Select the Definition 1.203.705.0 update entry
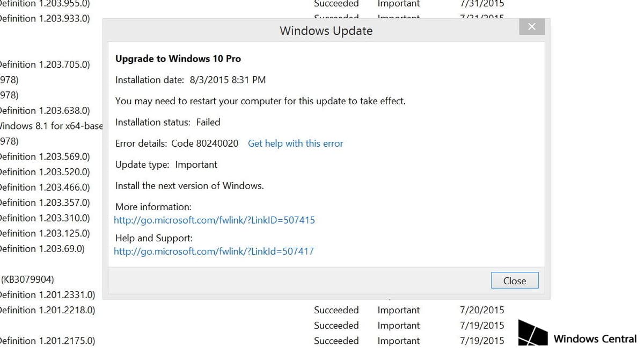 point(45,64)
